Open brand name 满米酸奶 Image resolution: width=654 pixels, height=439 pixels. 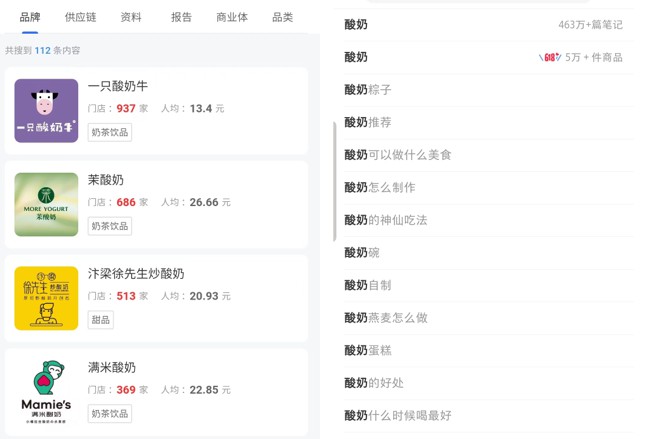(x=112, y=367)
